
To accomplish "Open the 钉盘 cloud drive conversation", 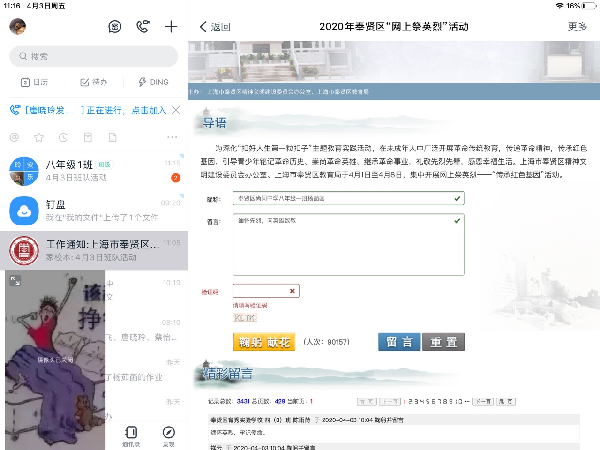I will point(94,210).
